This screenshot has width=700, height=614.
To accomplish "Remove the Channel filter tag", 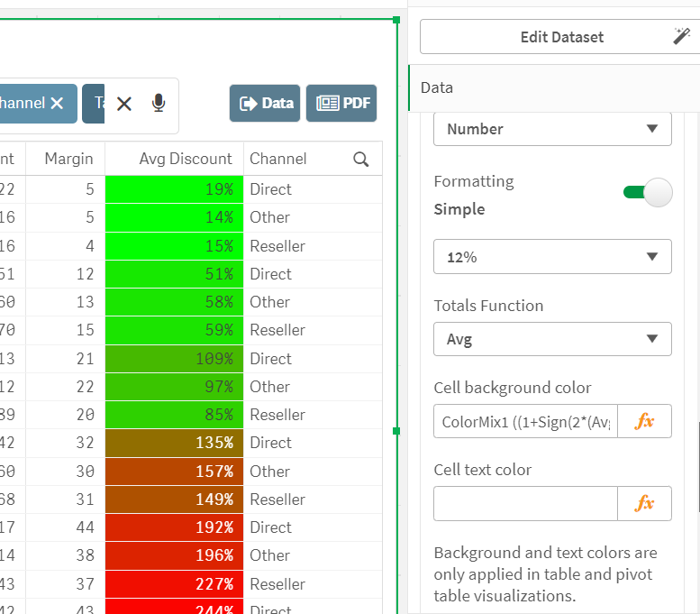I will pyautogui.click(x=57, y=103).
